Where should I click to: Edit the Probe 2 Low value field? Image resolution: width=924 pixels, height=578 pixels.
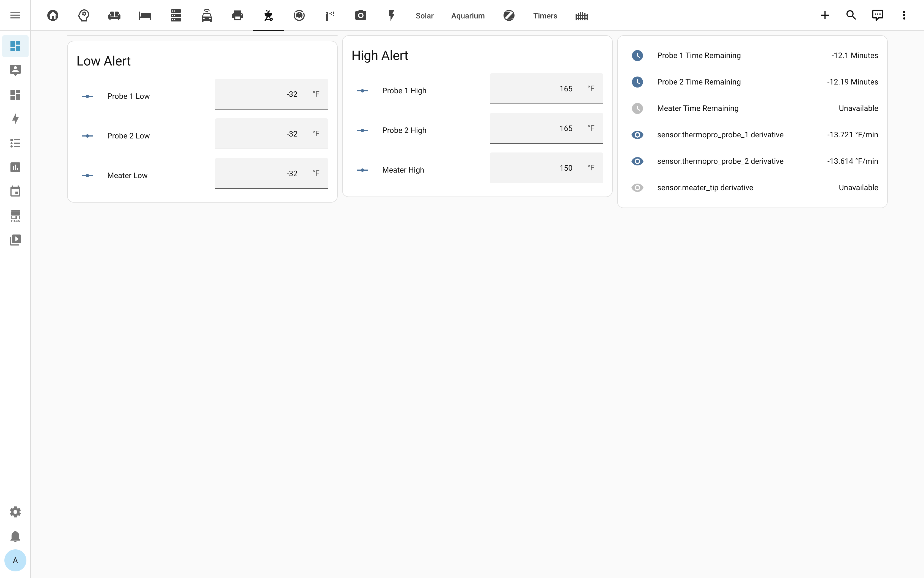pos(271,134)
